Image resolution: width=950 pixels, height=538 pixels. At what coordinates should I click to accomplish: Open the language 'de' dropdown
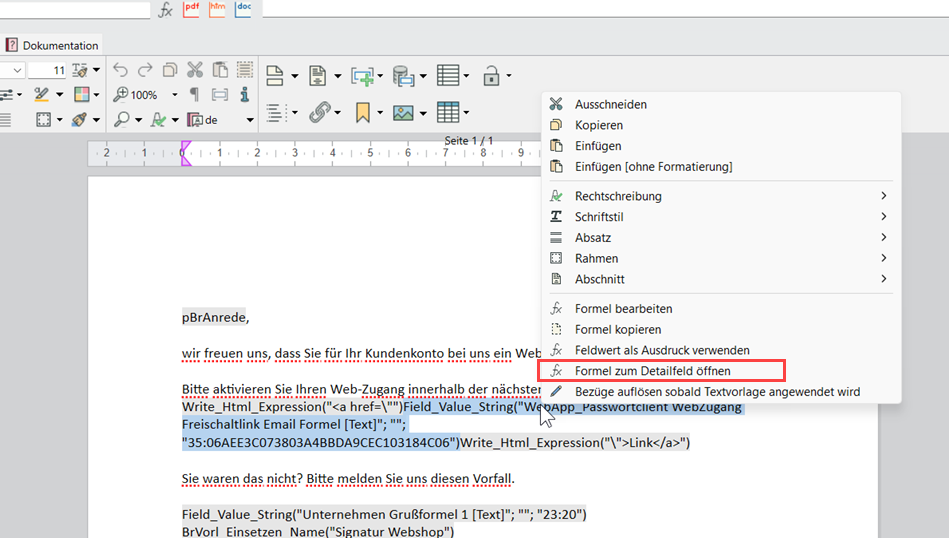(x=249, y=120)
